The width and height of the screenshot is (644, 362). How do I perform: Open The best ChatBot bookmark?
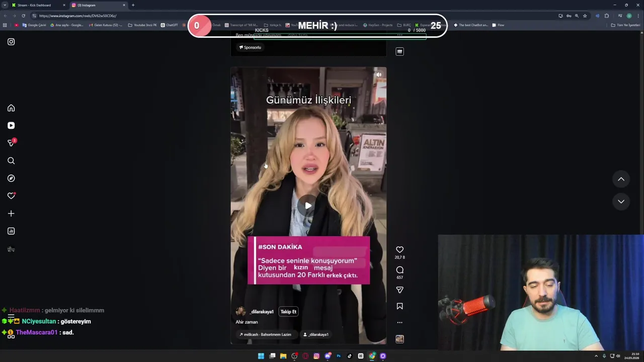471,25
